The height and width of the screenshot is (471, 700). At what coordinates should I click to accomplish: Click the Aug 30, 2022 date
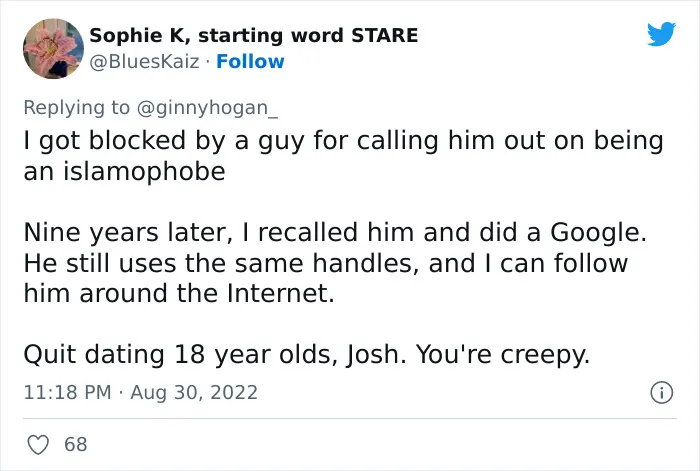(194, 392)
